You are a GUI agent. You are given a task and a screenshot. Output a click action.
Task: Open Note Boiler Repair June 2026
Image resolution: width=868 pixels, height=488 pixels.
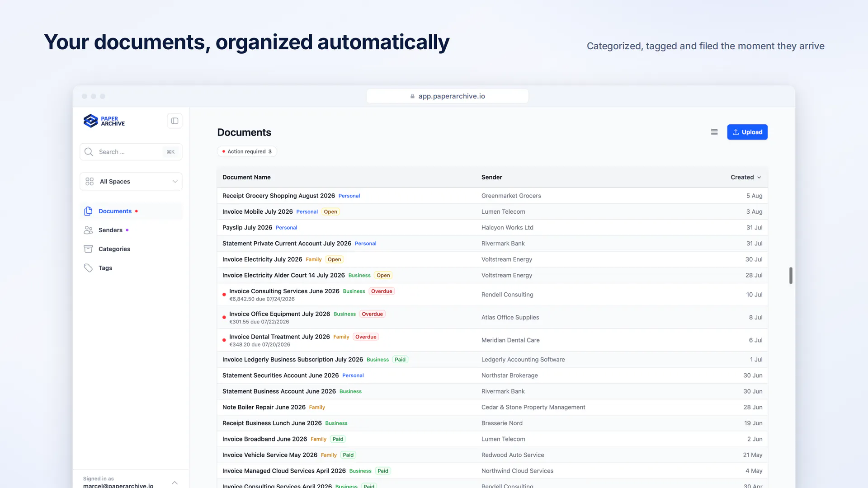tap(264, 408)
